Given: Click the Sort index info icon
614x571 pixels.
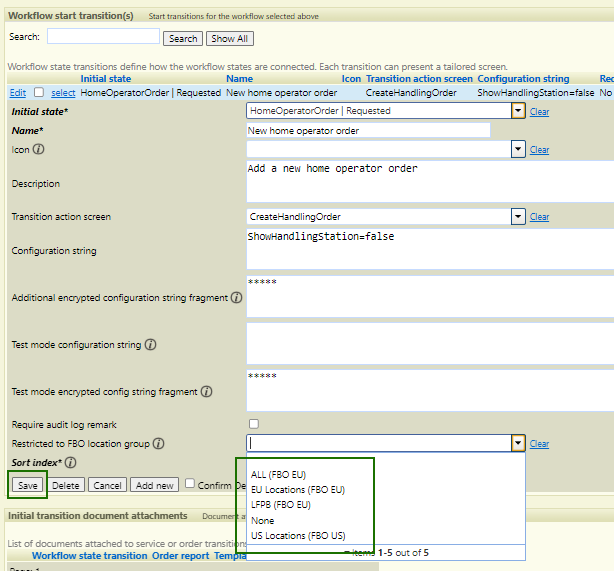Looking at the screenshot, I should pos(70,463).
